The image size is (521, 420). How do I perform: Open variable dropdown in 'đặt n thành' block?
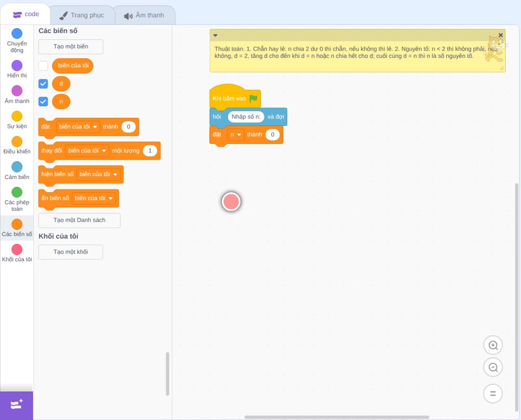236,134
